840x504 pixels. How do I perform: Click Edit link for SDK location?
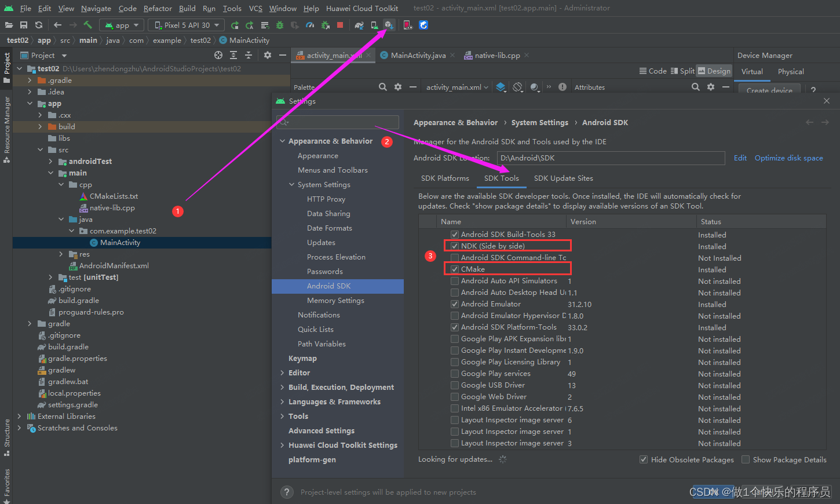click(740, 158)
